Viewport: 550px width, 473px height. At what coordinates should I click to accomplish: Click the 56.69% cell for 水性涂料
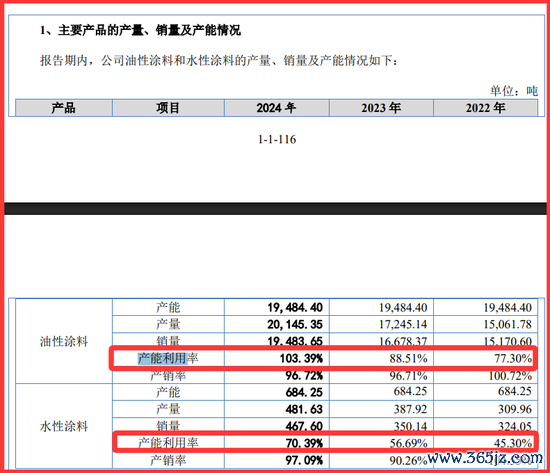pos(408,443)
